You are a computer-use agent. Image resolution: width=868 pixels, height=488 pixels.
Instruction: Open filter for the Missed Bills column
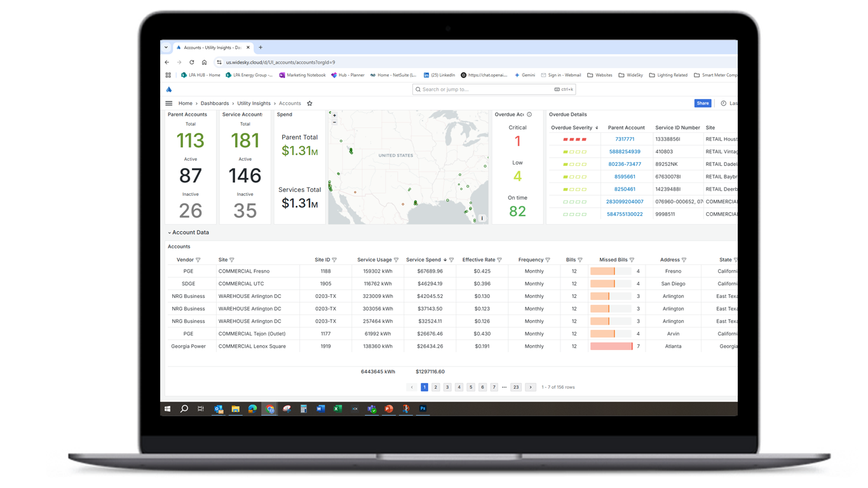632,260
